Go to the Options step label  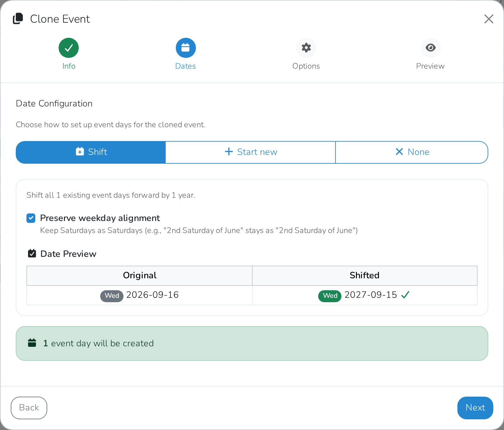(x=306, y=66)
